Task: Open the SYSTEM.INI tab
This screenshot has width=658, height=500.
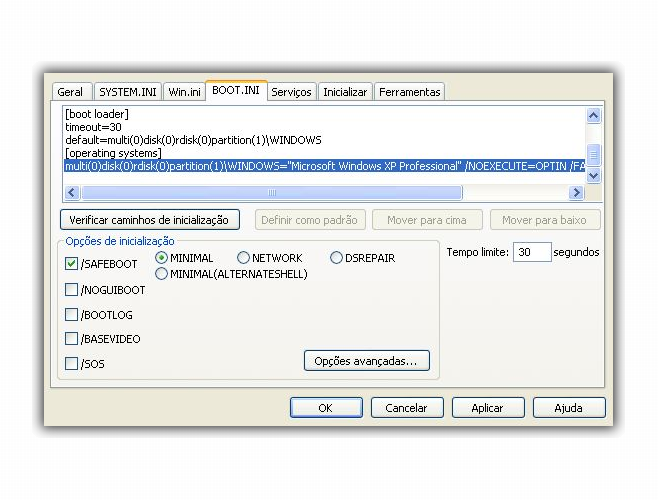Action: click(x=128, y=92)
